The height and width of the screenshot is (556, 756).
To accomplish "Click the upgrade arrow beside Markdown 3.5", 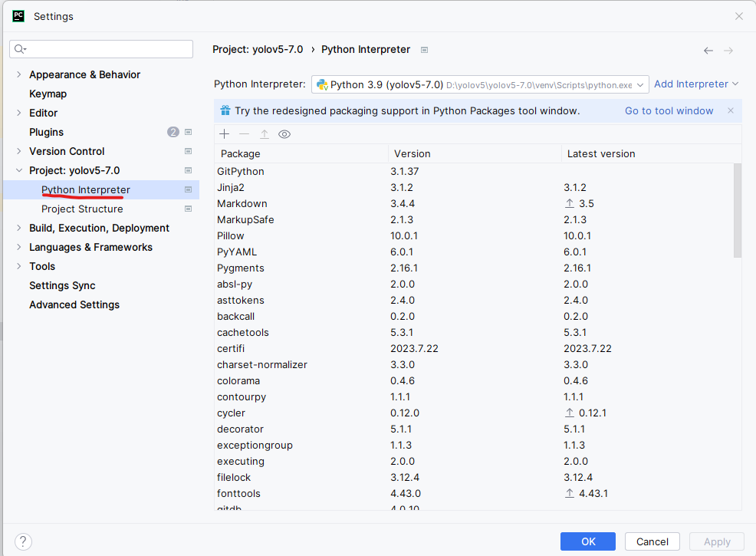I will (570, 203).
